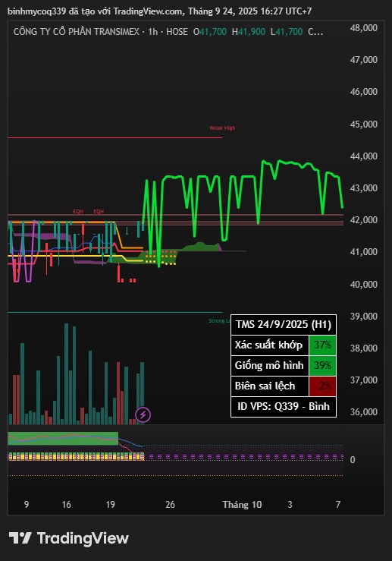Click the green indicator band in oscillator pane
392x561 pixels.
(x=63, y=439)
